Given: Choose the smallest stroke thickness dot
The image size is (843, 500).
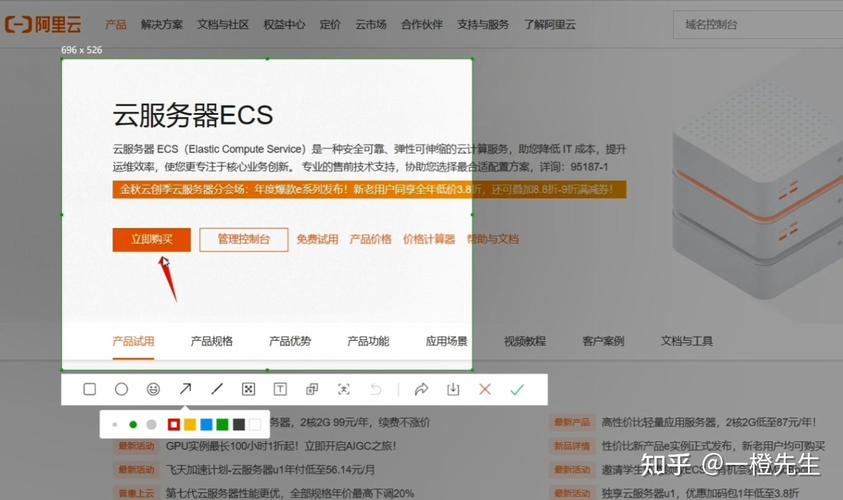Looking at the screenshot, I should click(115, 425).
